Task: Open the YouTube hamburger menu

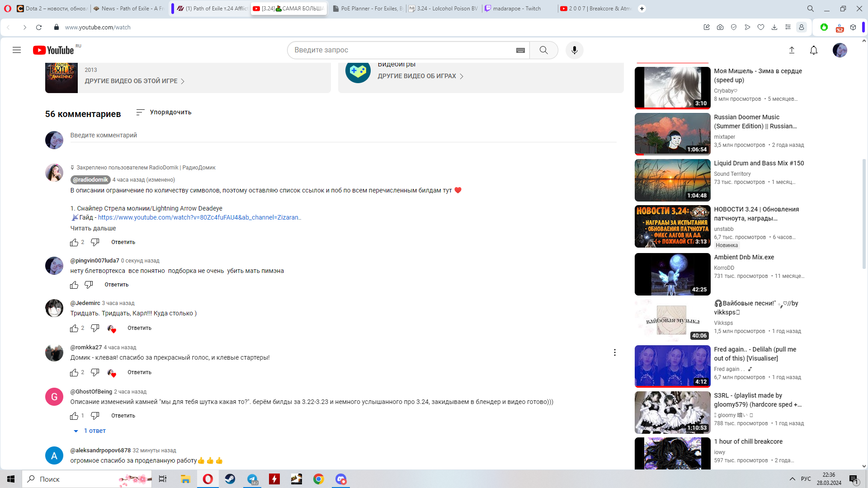Action: pyautogui.click(x=17, y=50)
